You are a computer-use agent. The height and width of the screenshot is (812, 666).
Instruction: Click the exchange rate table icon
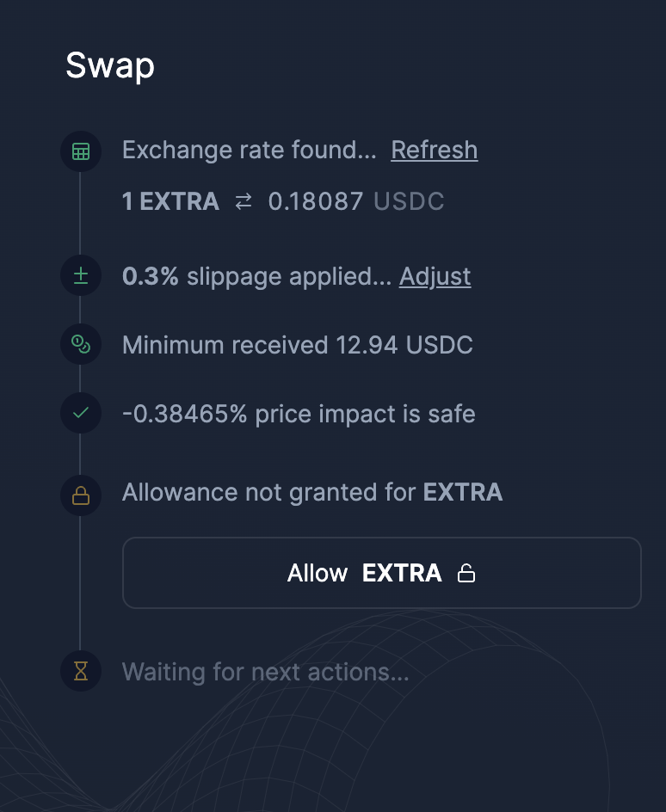[81, 151]
